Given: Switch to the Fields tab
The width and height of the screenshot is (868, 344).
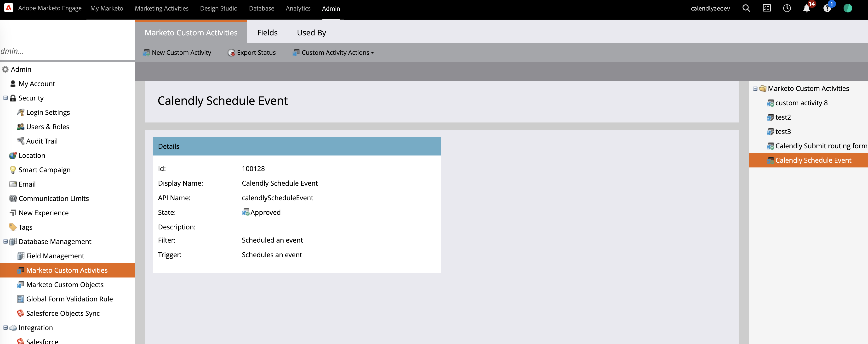Looking at the screenshot, I should (x=267, y=33).
